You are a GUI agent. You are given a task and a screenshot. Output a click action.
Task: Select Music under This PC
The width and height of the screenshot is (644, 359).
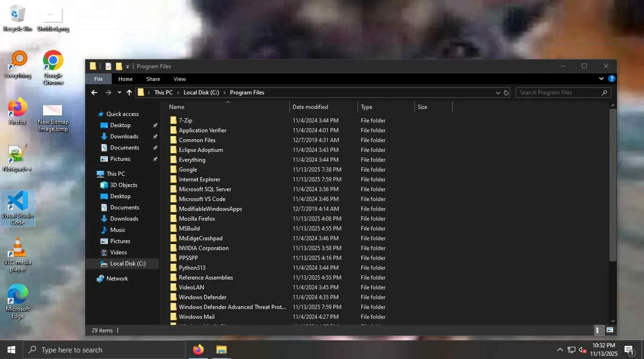click(x=117, y=230)
